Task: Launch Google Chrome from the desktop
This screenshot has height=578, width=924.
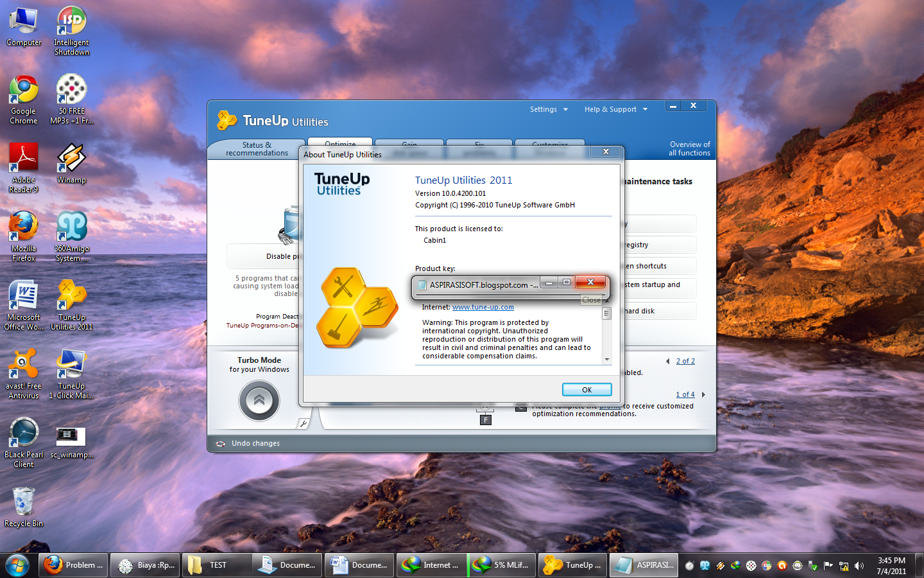Action: (x=24, y=100)
